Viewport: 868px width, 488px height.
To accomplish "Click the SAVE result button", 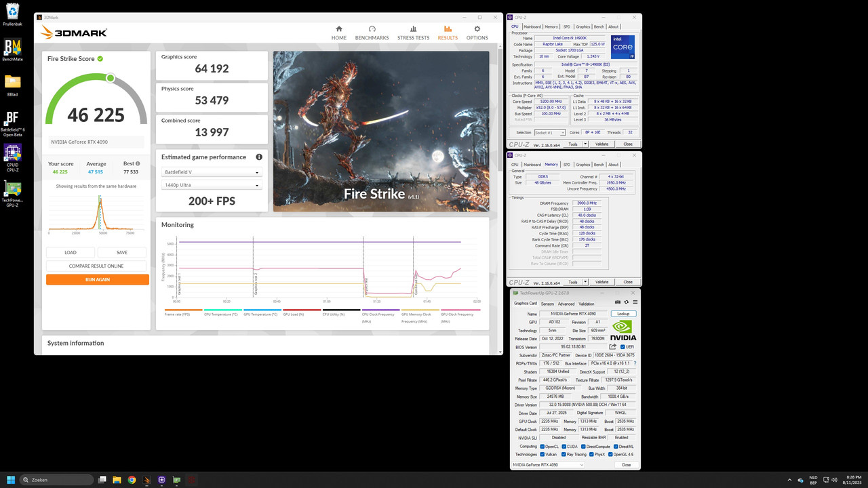I will (122, 252).
